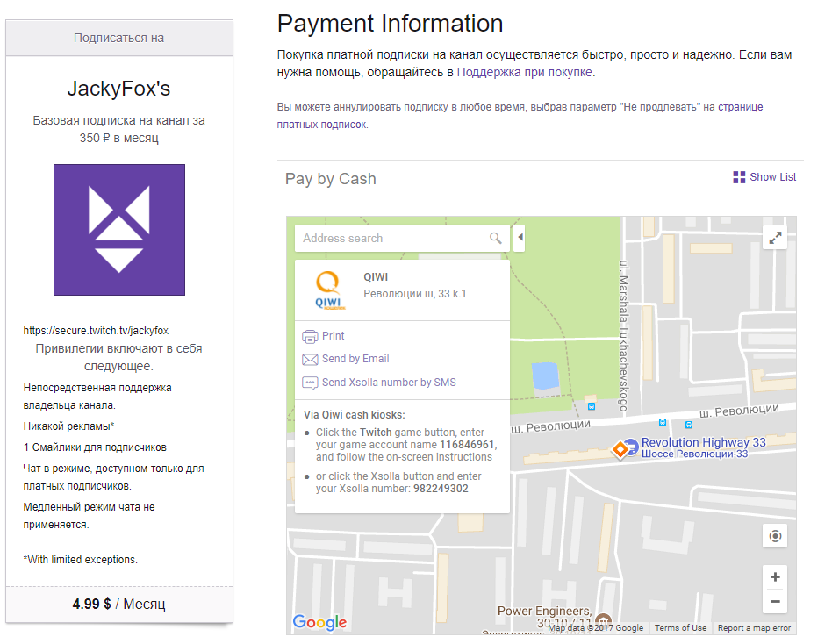832x644 pixels.
Task: Collapse the side panel arrow
Action: [x=520, y=237]
